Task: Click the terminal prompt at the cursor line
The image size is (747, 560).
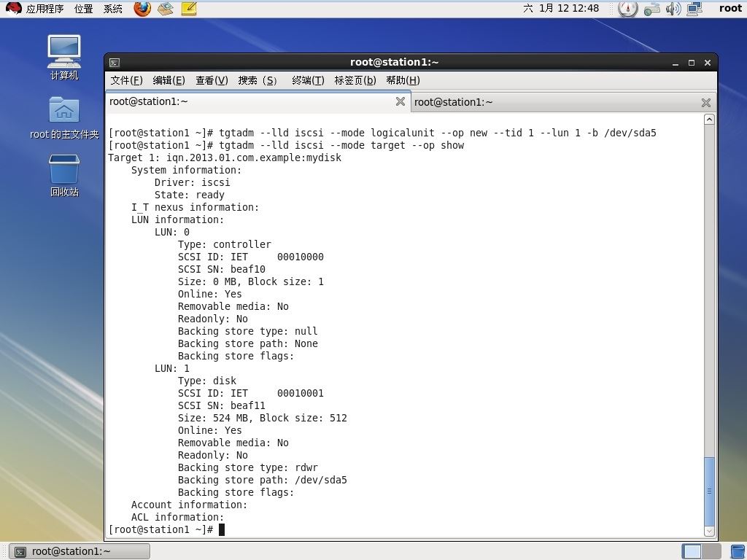Action: [x=161, y=529]
